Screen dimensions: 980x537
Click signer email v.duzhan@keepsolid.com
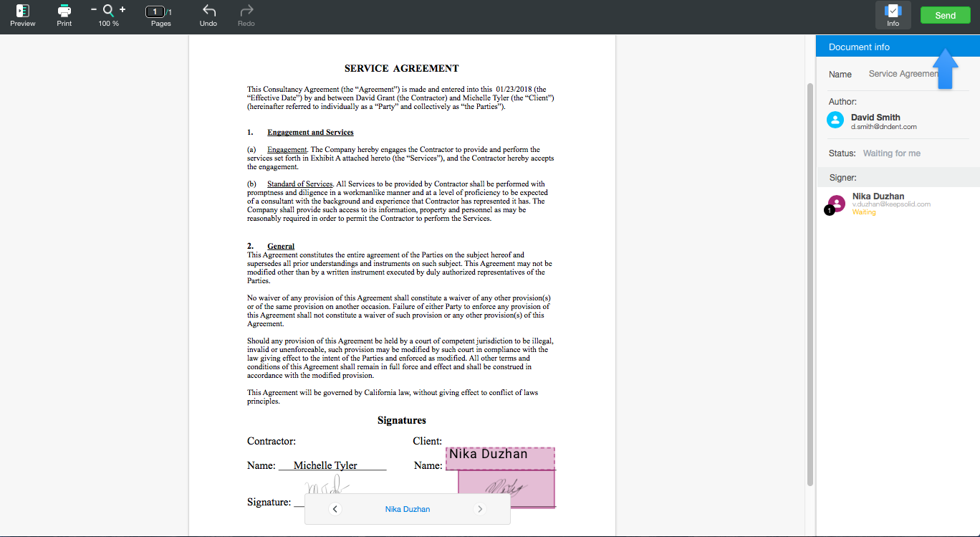(x=891, y=204)
